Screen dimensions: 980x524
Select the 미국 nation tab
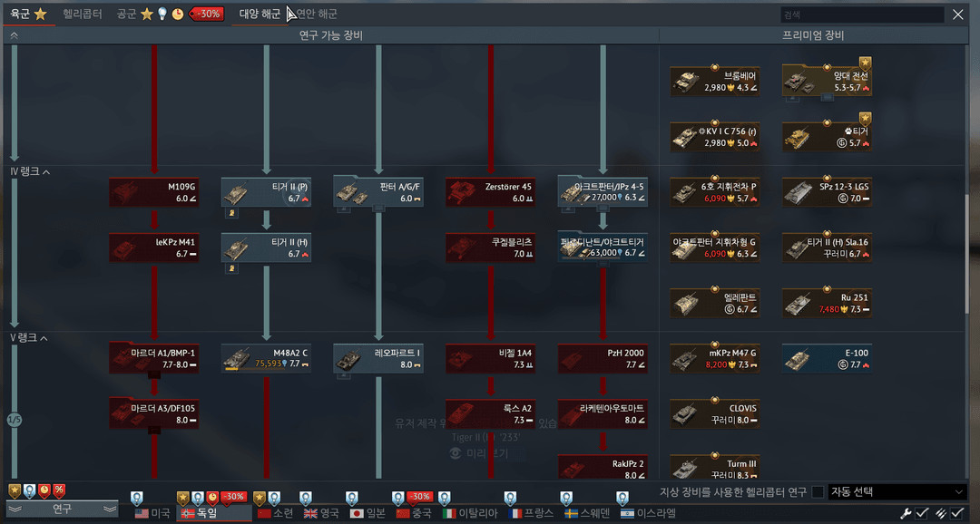[152, 512]
